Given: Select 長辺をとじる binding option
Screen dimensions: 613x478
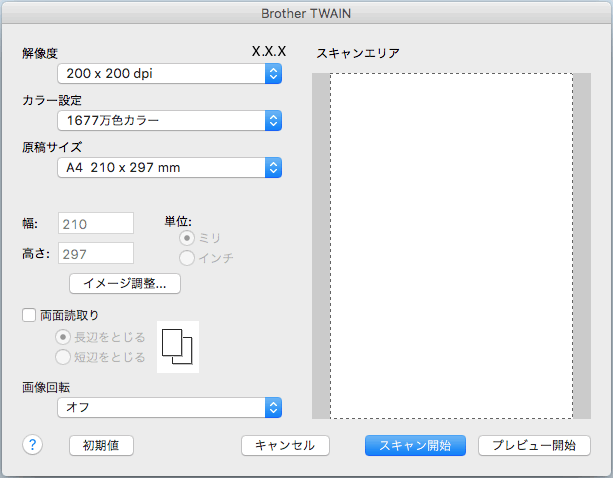Looking at the screenshot, I should [x=63, y=337].
